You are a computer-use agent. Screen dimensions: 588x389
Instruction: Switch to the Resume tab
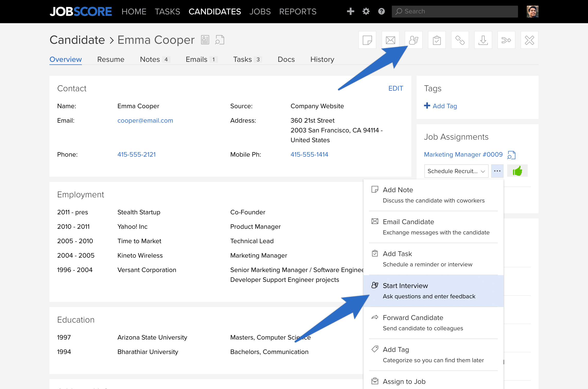click(x=111, y=60)
